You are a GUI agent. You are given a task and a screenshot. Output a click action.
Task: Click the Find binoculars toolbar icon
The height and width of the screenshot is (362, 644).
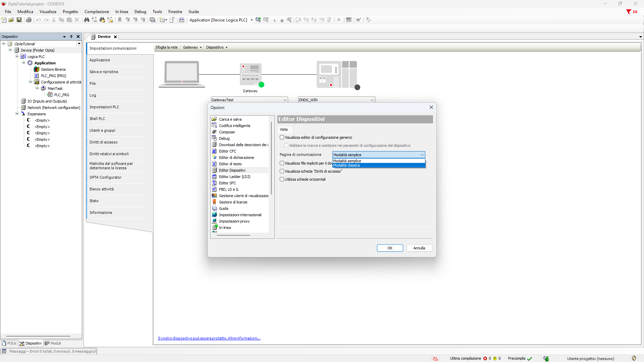click(x=87, y=20)
